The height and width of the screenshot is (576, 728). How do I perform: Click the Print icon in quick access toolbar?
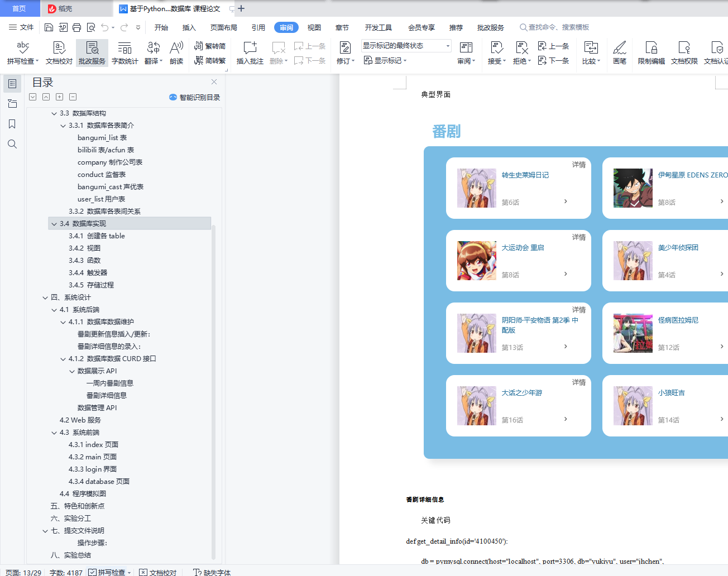coord(76,27)
